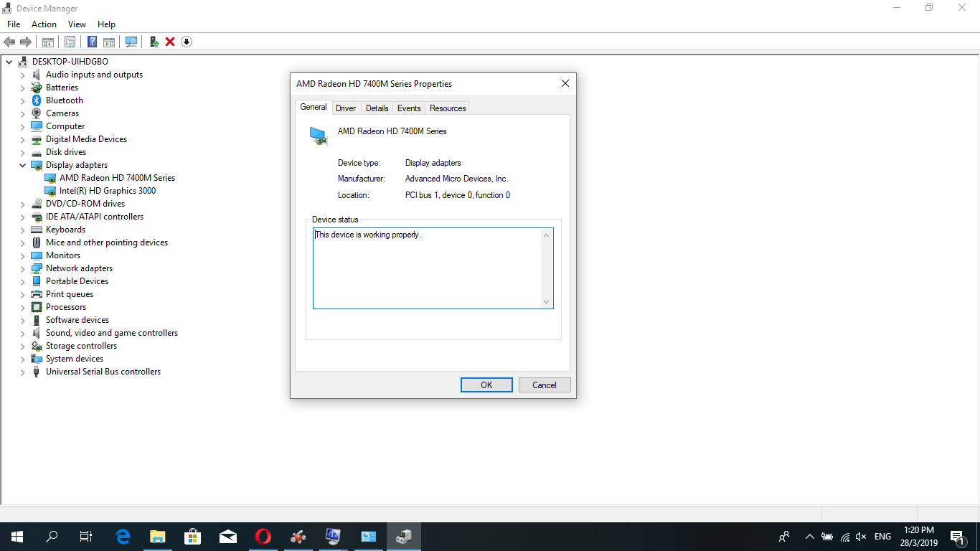980x551 pixels.
Task: Launch Opera browser from the taskbar
Action: 263,537
